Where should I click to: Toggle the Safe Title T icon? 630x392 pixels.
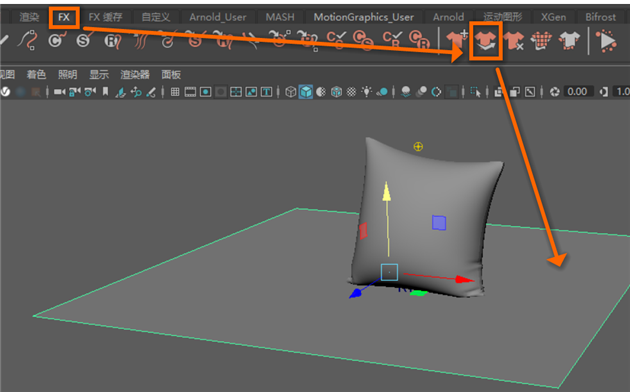[x=266, y=92]
